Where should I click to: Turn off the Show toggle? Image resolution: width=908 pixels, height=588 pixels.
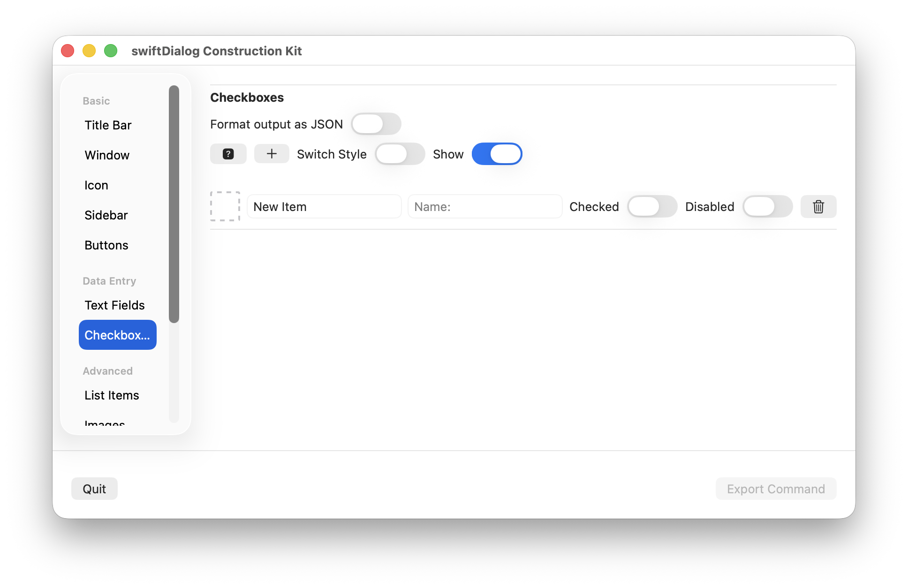point(497,154)
